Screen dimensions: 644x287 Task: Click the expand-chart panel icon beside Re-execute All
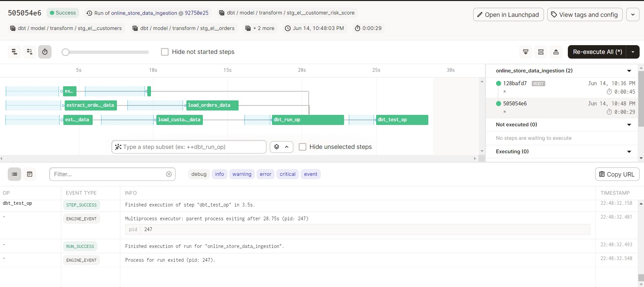[556, 52]
